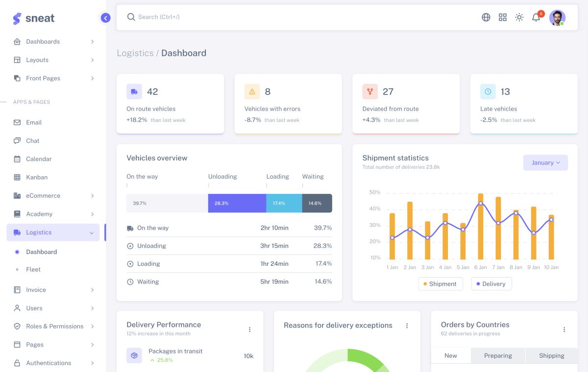
Task: Click the route icon on Deviated from route card
Action: click(x=370, y=92)
